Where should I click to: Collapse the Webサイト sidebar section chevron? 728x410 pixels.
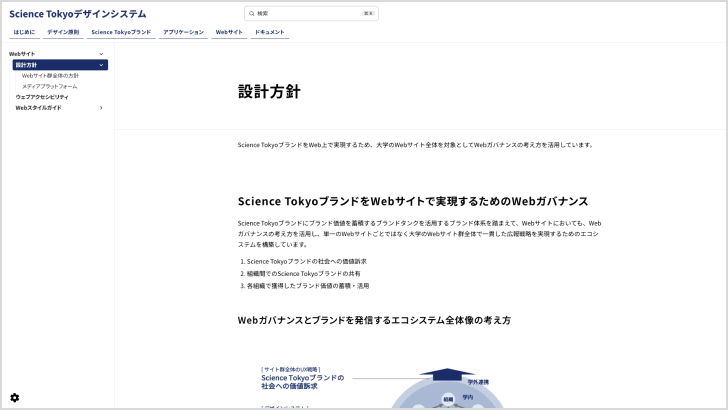point(101,53)
